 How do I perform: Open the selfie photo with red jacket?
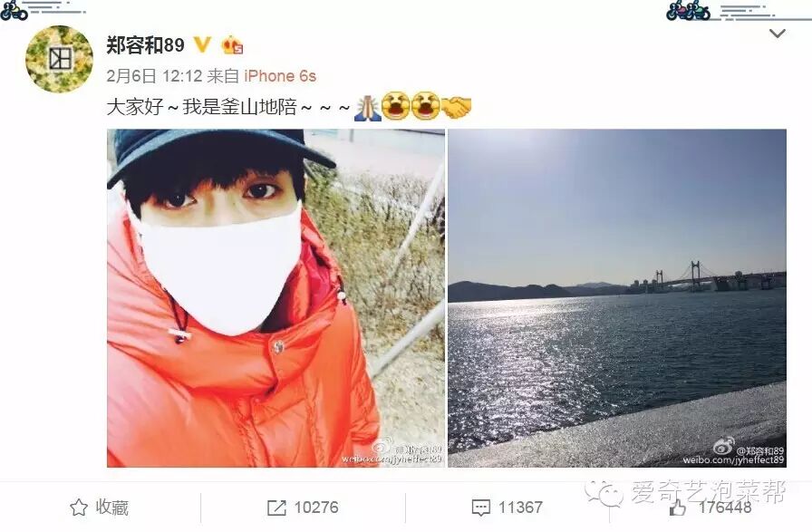coord(276,298)
